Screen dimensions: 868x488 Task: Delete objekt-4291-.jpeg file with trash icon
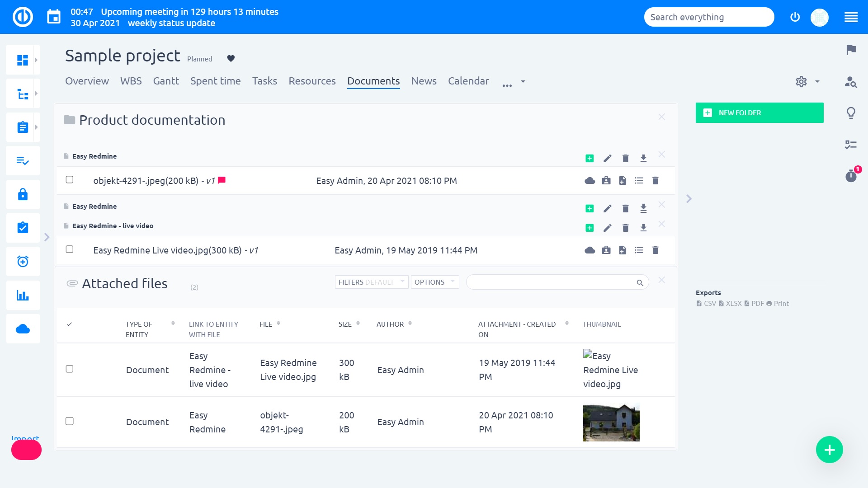coord(655,181)
